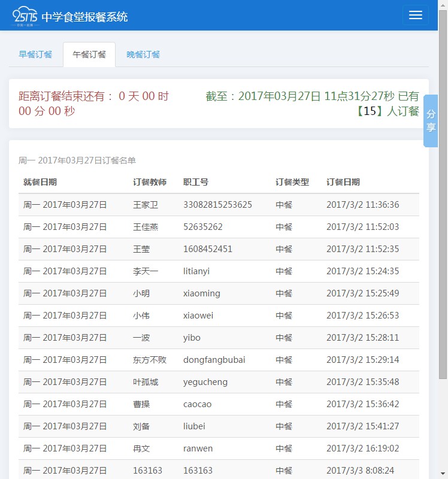Click teacher name 曹操 in list

tap(141, 404)
